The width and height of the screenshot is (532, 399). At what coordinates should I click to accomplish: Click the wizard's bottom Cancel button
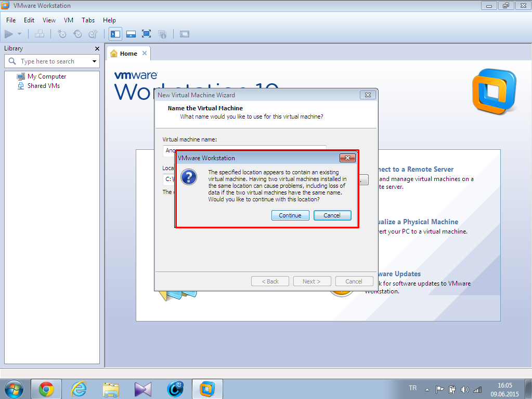354,281
